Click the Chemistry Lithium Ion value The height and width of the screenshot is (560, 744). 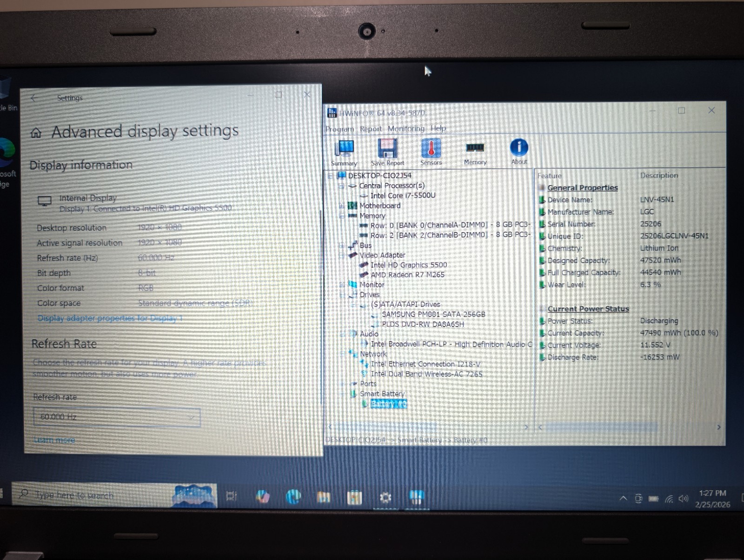click(x=659, y=248)
